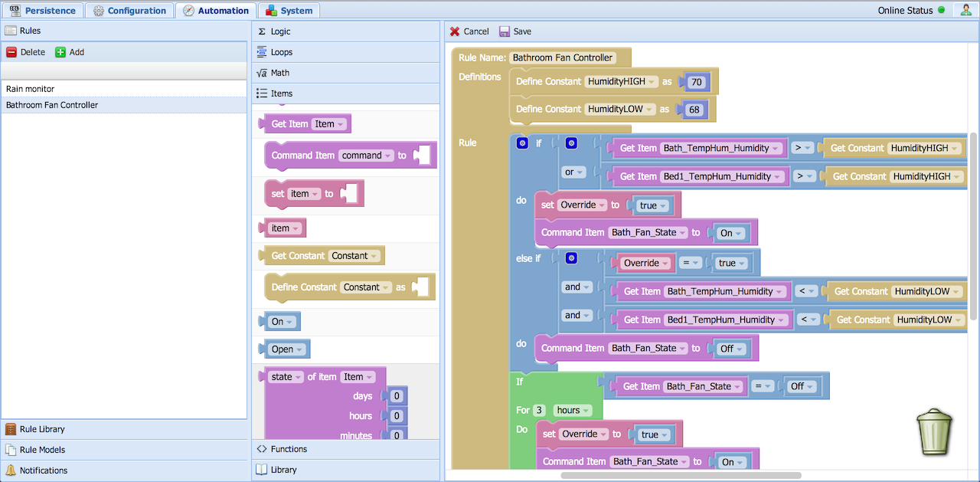Viewport: 980px width, 482px height.
Task: Open the HumidityHIGH constant name dropdown
Action: 621,81
